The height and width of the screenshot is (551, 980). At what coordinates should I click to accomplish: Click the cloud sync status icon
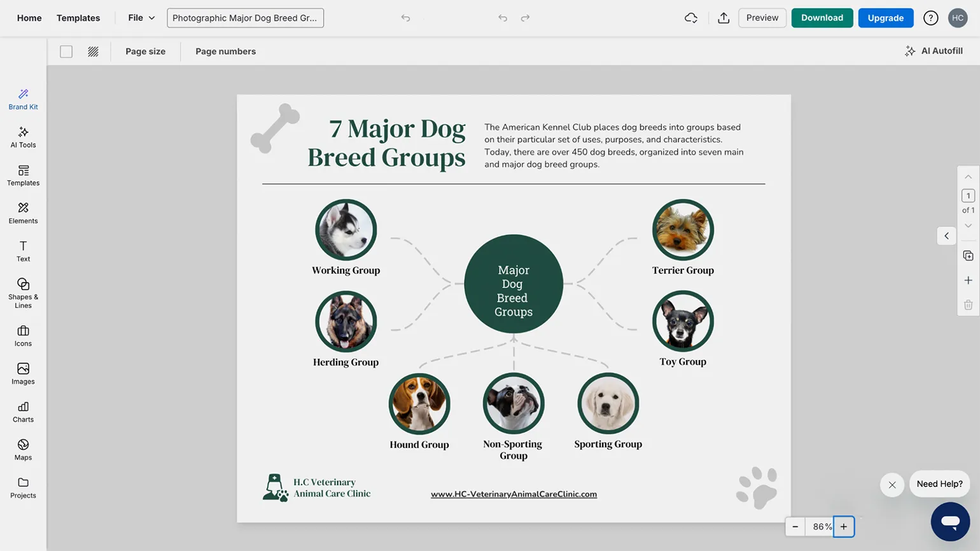point(690,18)
